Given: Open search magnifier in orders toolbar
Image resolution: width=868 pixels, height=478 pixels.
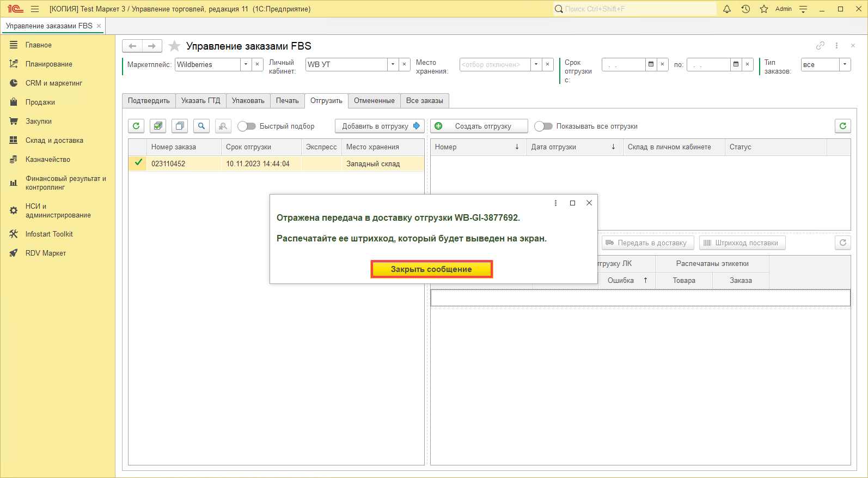Looking at the screenshot, I should point(201,126).
